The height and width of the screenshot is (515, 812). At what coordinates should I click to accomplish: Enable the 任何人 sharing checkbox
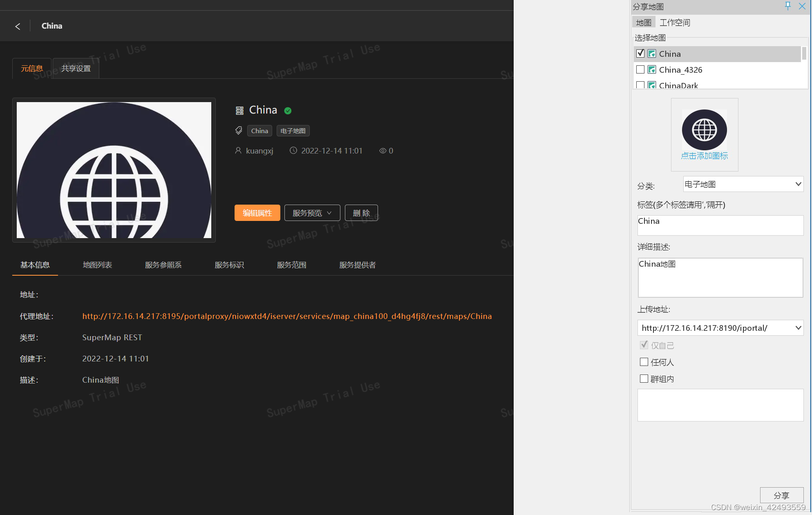coord(644,362)
